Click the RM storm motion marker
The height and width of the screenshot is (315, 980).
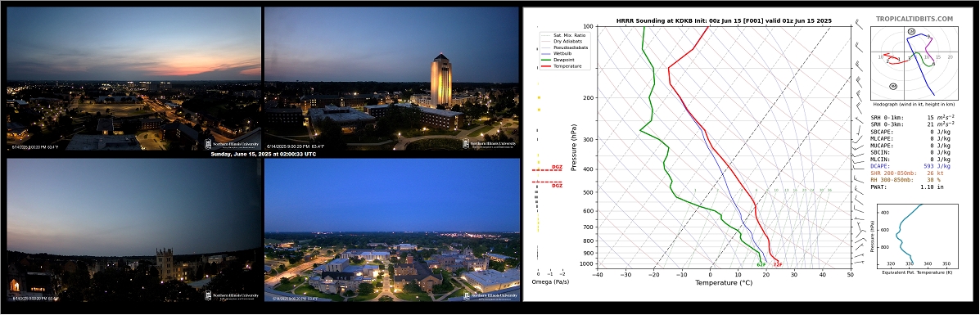tap(893, 86)
